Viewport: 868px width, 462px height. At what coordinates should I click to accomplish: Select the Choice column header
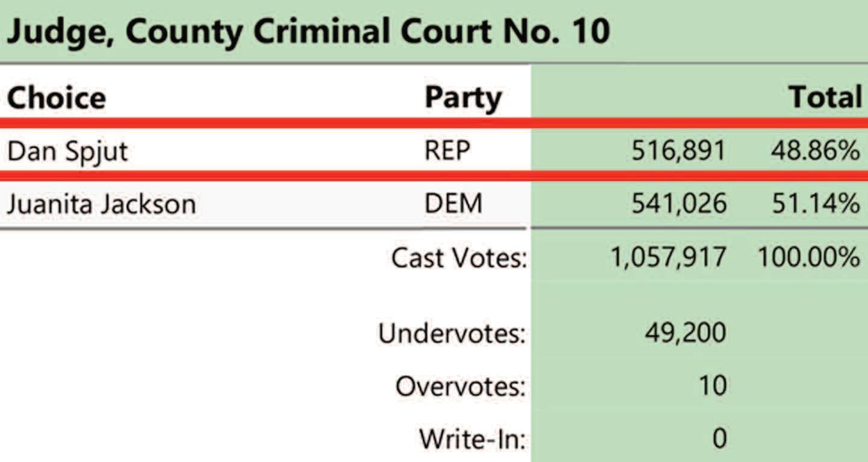tap(57, 98)
